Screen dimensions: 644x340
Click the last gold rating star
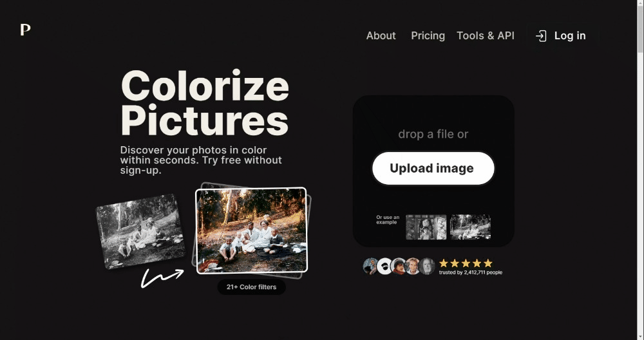tap(488, 263)
